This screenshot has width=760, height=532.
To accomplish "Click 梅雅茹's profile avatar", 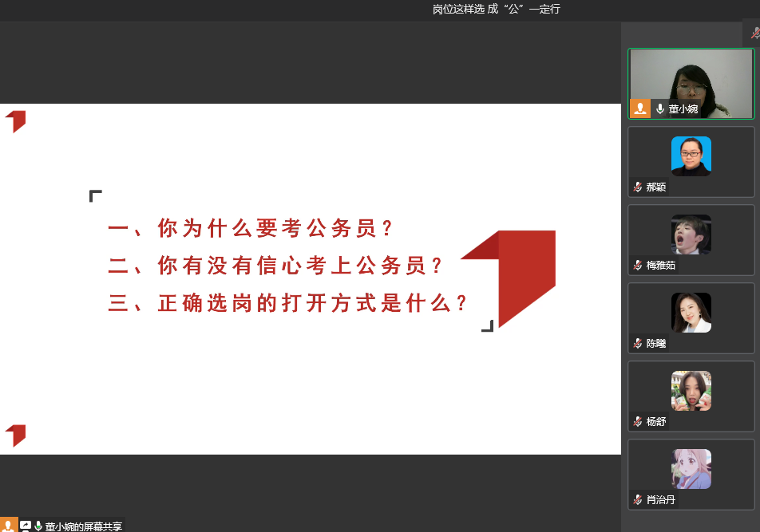I will point(691,234).
